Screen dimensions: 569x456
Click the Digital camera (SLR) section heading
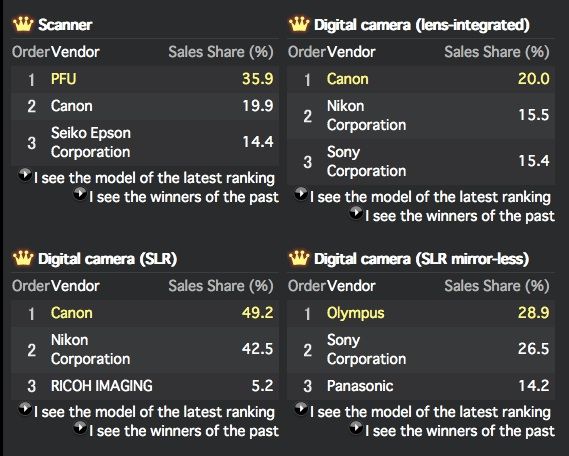pyautogui.click(x=107, y=259)
